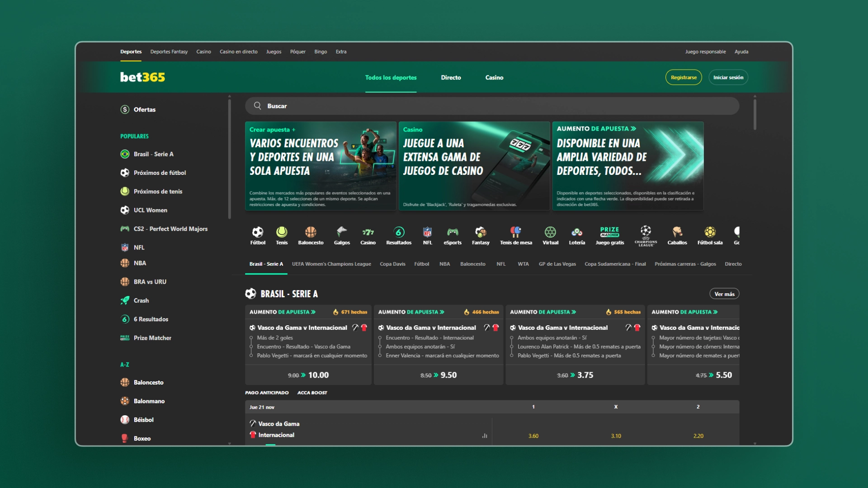Screen dimensions: 868x488
Task: Open 6 Resultados in sidebar
Action: (x=144, y=319)
